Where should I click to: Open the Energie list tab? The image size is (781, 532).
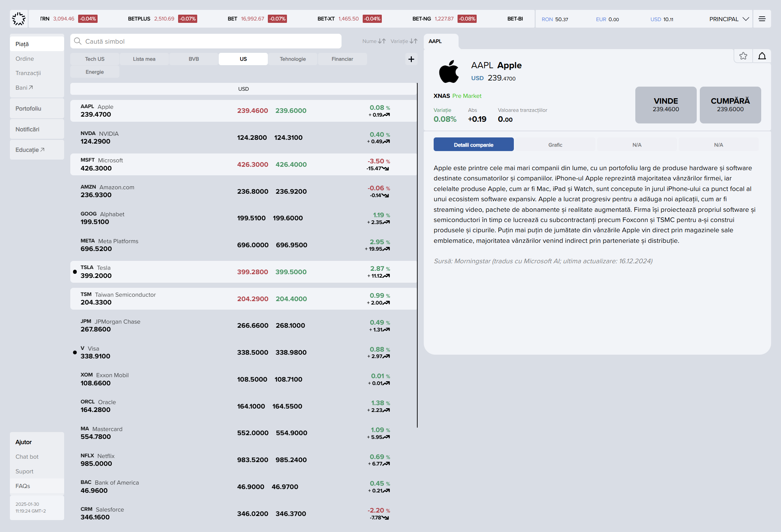tap(95, 72)
